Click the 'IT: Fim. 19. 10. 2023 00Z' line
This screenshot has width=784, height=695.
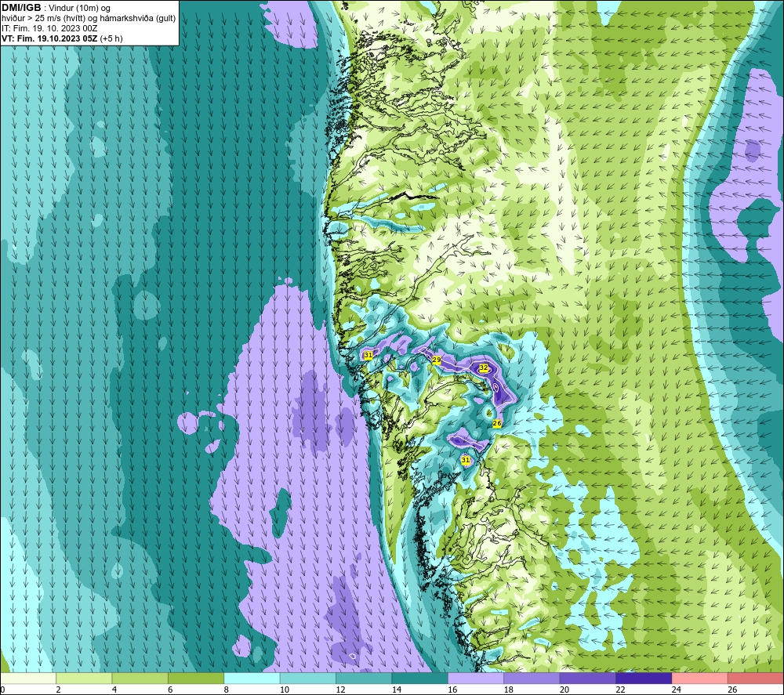click(49, 28)
